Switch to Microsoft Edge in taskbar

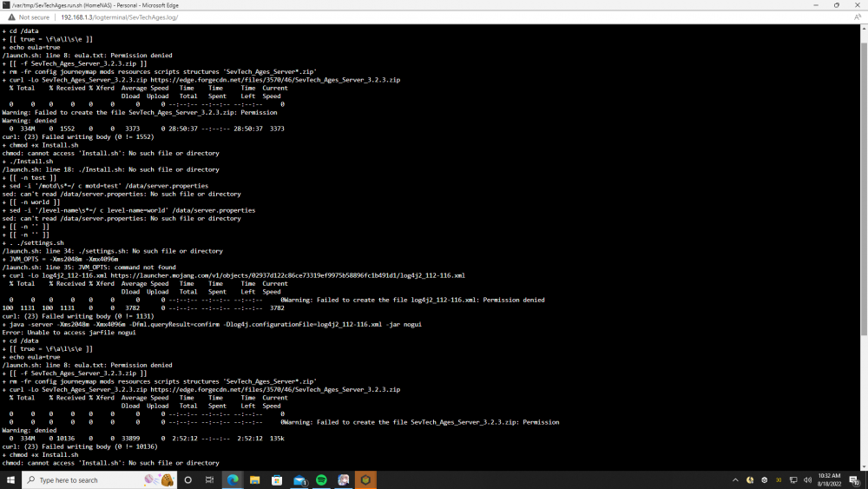coord(233,480)
